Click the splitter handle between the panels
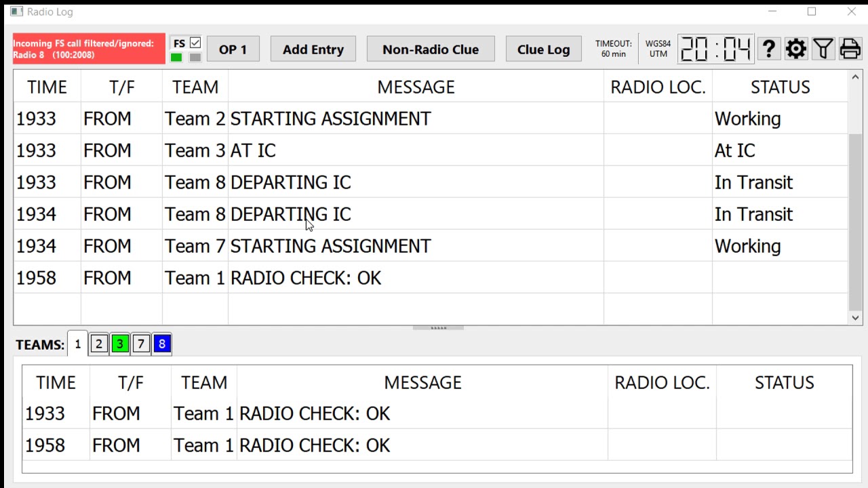 coord(439,328)
